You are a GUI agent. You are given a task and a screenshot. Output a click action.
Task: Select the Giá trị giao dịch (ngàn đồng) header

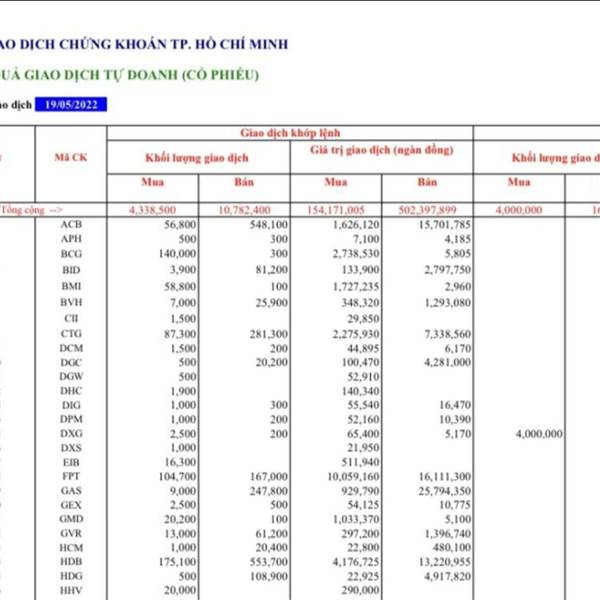point(382,150)
